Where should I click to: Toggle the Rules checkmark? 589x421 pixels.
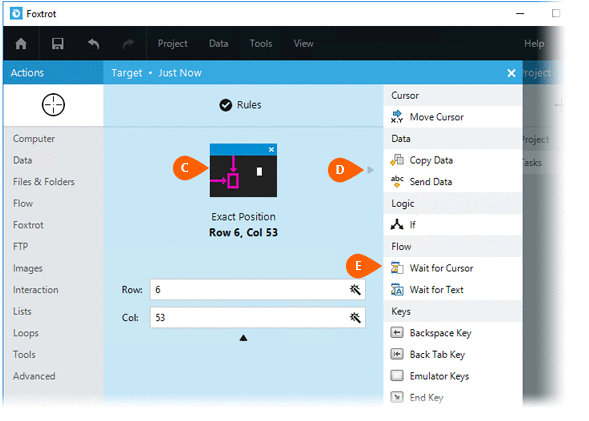tap(225, 105)
